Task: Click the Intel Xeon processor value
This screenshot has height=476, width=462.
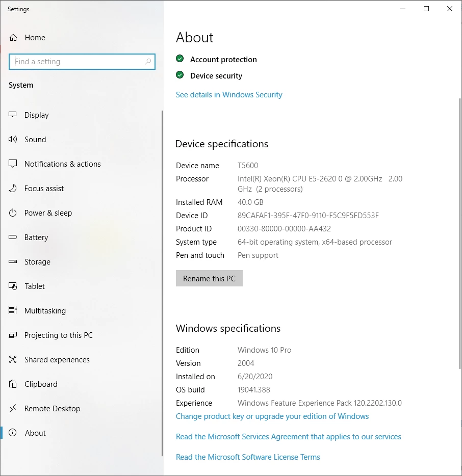Action: (x=320, y=184)
